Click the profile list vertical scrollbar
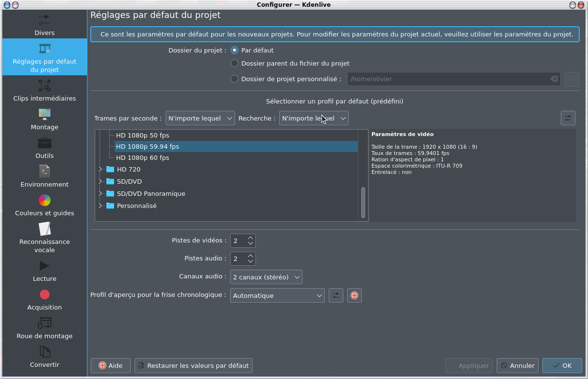Image resolution: width=588 pixels, height=379 pixels. click(x=363, y=203)
